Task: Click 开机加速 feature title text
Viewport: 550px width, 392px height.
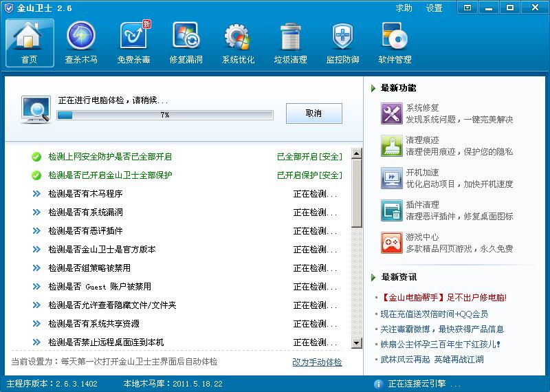Action: point(422,173)
